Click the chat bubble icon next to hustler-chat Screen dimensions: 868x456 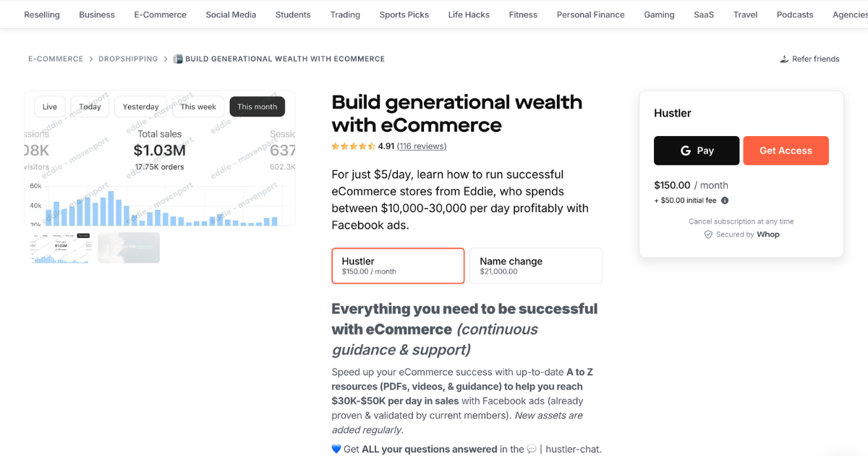click(x=532, y=449)
